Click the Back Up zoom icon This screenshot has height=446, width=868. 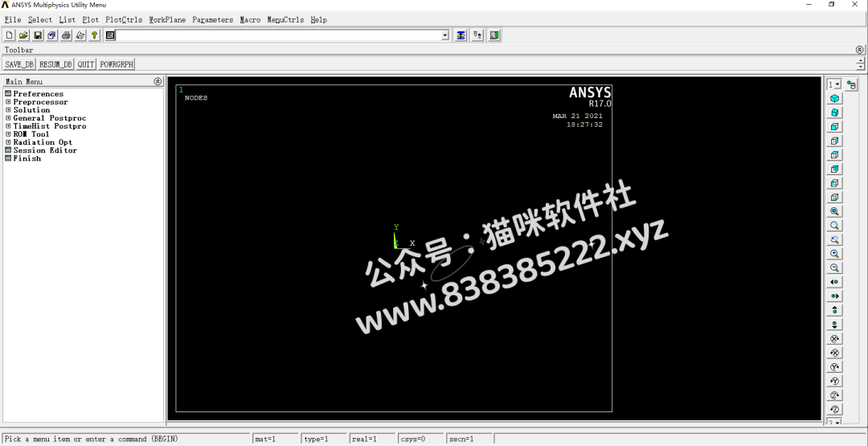click(835, 239)
